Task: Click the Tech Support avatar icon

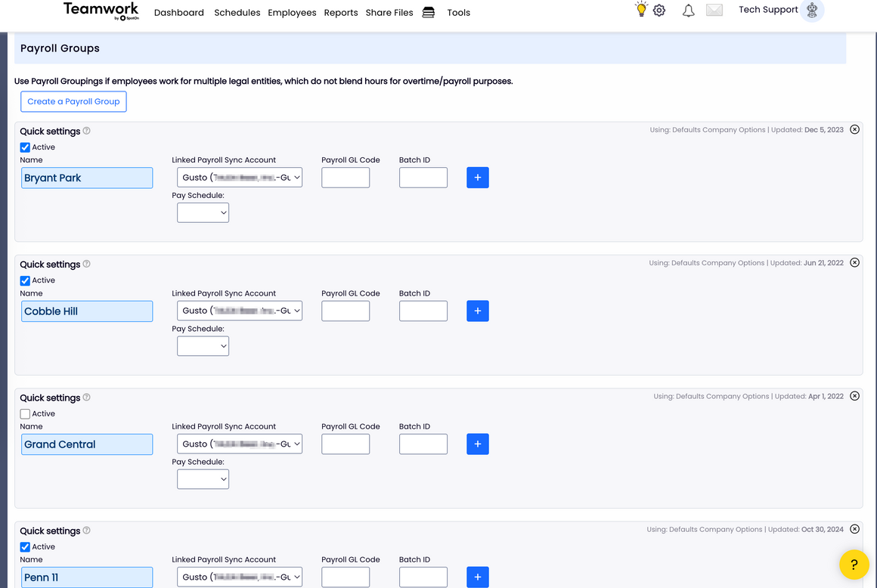Action: point(812,10)
